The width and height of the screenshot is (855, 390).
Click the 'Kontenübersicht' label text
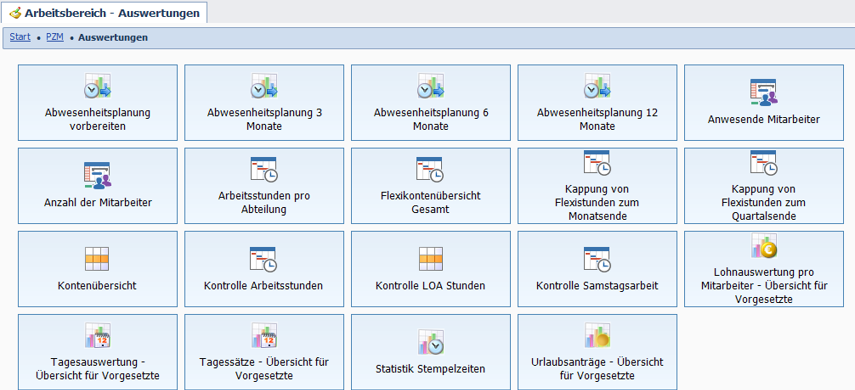tap(97, 285)
